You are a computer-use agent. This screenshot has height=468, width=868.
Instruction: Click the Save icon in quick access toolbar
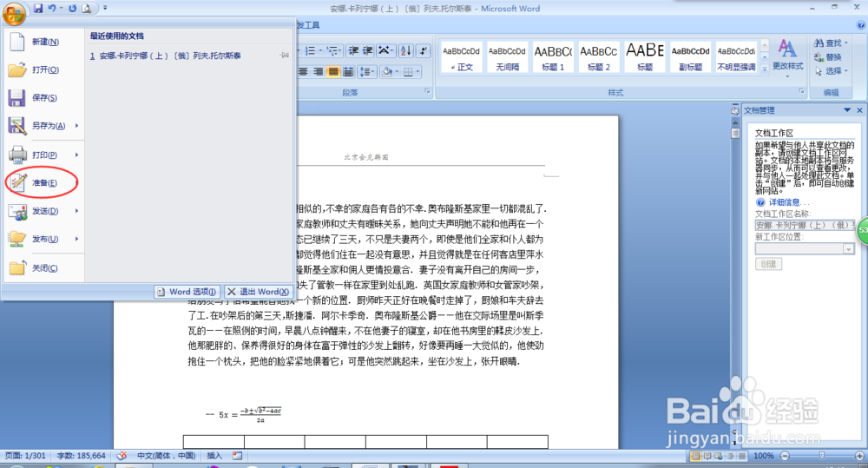(38, 9)
